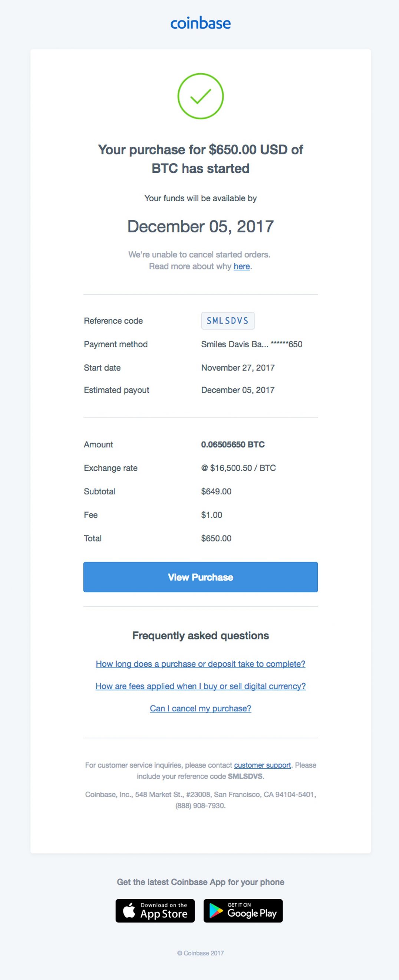Click the Total $650.00 row
Viewport: 399px width, 980px height.
[215, 538]
